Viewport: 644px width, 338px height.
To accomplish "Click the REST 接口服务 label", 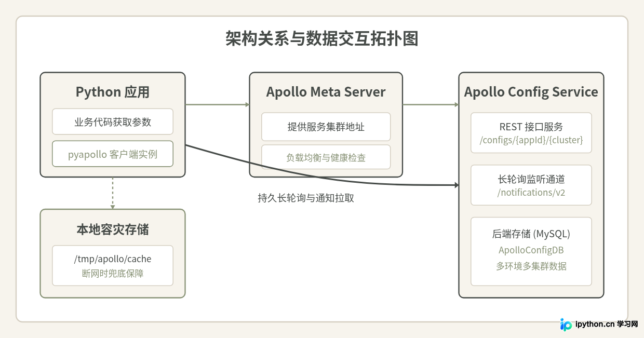I will pyautogui.click(x=531, y=127).
